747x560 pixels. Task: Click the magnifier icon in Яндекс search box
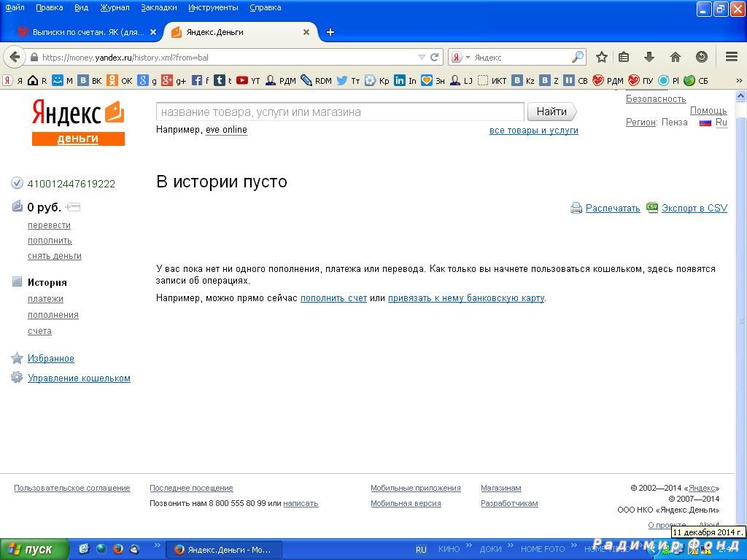point(578,57)
